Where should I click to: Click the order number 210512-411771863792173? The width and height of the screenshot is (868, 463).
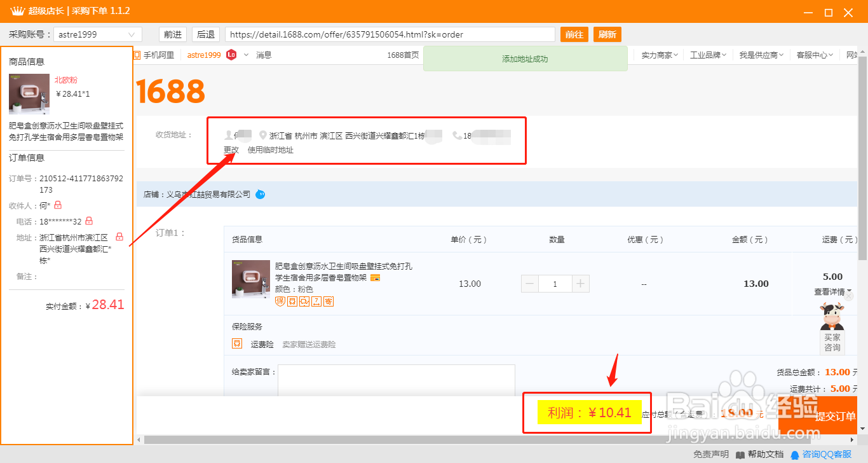[x=81, y=184]
